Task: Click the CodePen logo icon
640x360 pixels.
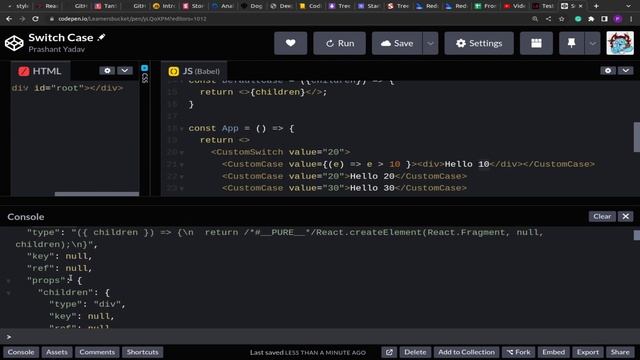Action: click(x=14, y=43)
